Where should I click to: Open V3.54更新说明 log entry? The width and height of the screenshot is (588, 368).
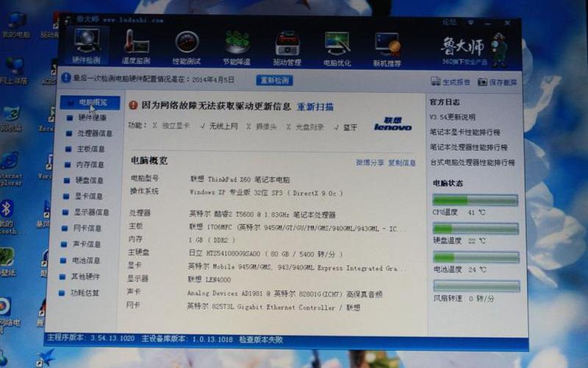[452, 117]
